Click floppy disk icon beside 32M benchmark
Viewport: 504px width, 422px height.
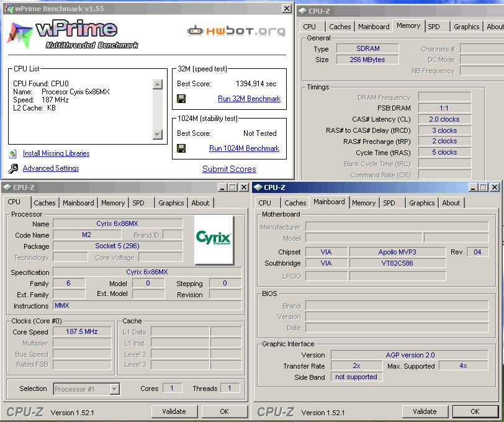[181, 99]
